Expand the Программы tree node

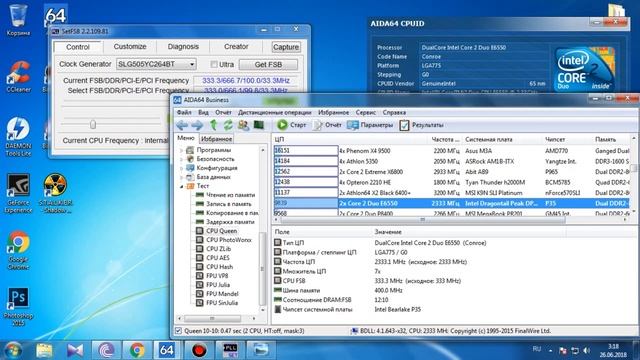pos(182,150)
